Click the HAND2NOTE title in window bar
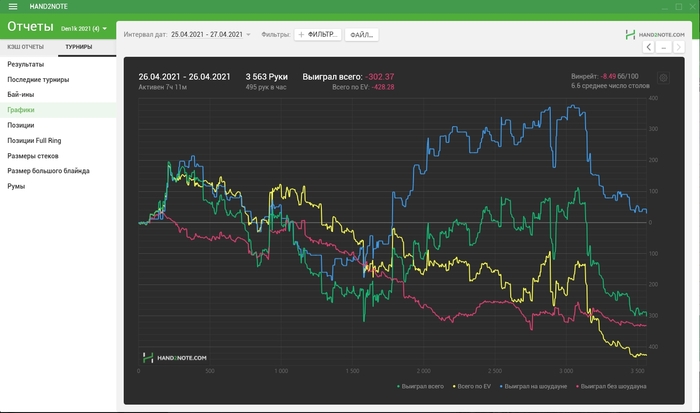 click(49, 6)
